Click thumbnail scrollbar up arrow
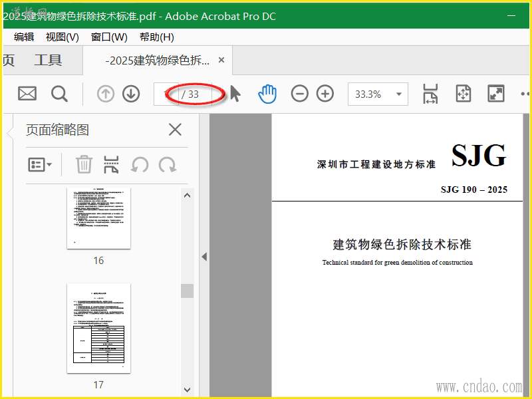This screenshot has height=399, width=532. tap(188, 196)
